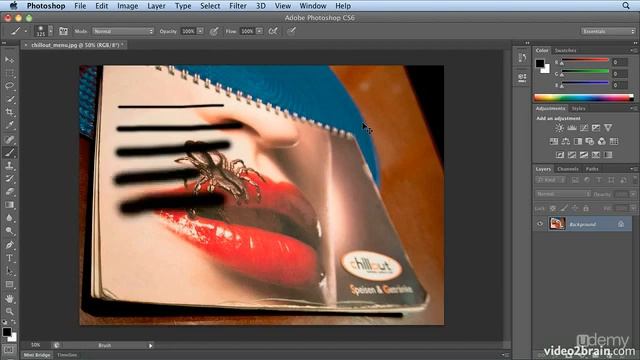Switch to the Paths tab
The width and height of the screenshot is (640, 360).
(x=592, y=169)
